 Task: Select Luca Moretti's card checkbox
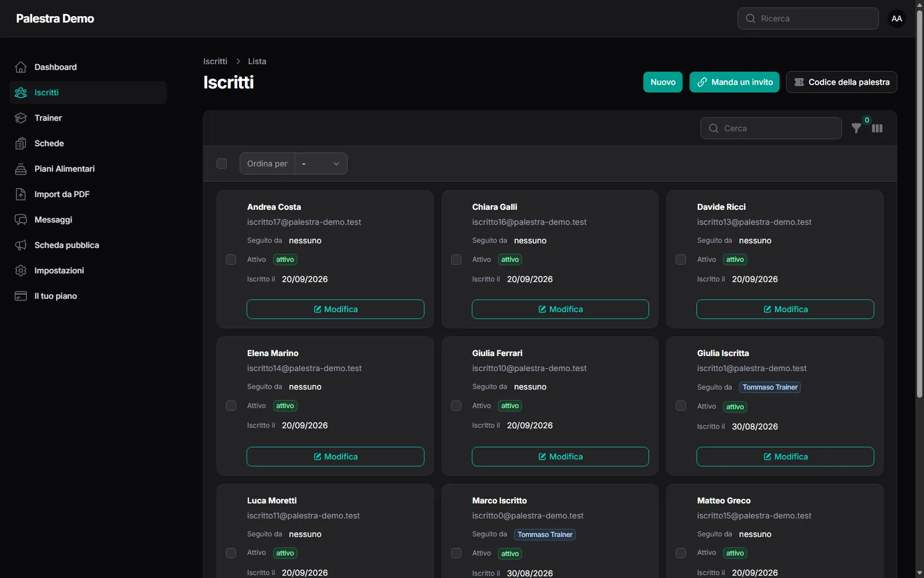(x=231, y=553)
